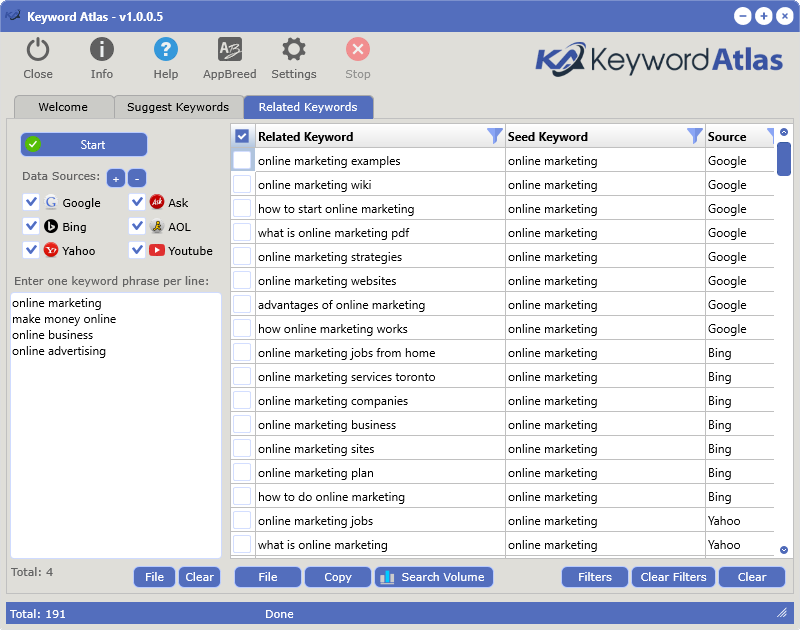The height and width of the screenshot is (630, 800).
Task: Open Settings via the gear icon
Action: [293, 48]
